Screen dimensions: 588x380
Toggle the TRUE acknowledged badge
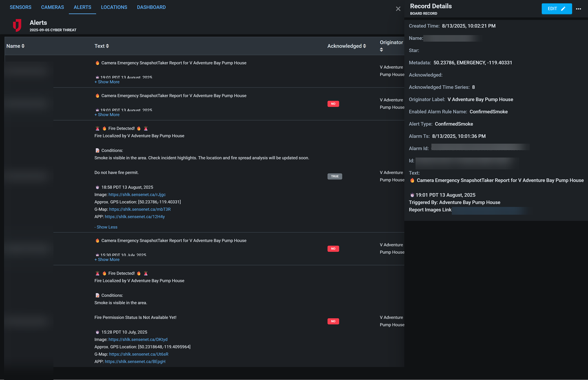coord(335,176)
